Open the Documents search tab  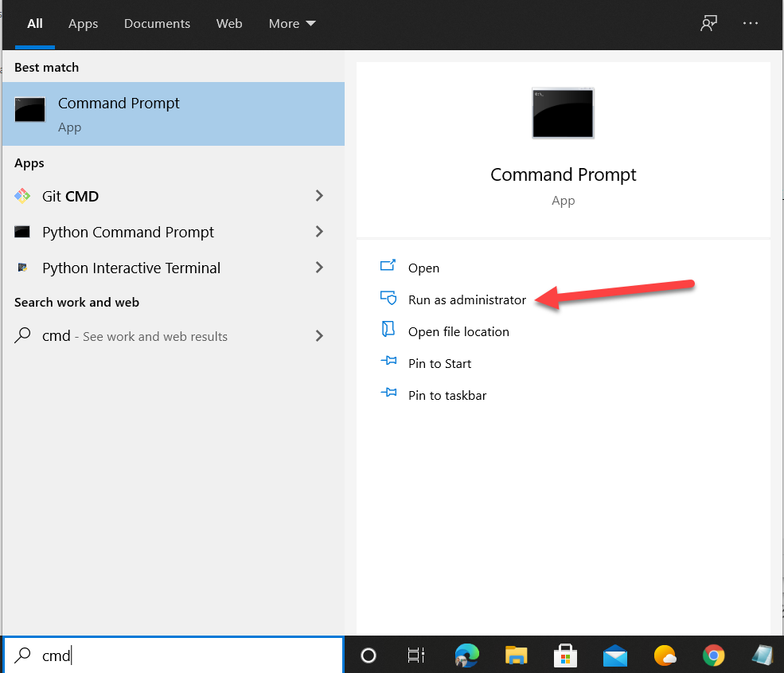(157, 24)
